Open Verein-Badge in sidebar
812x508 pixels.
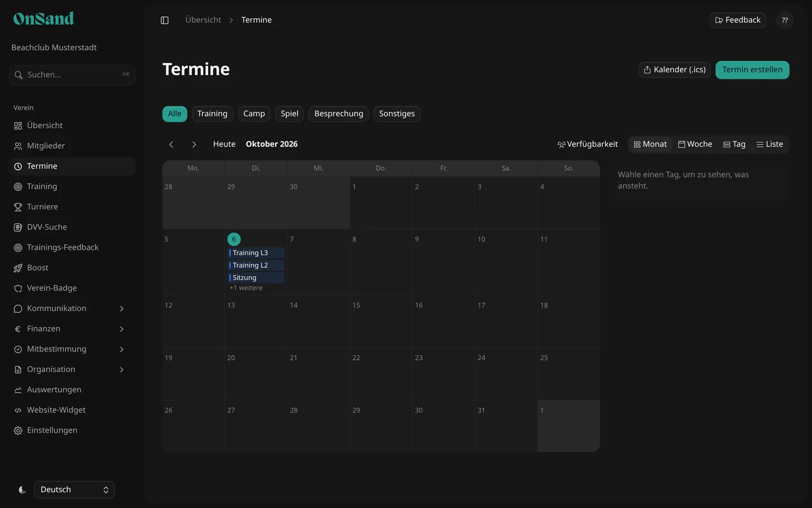point(72,288)
